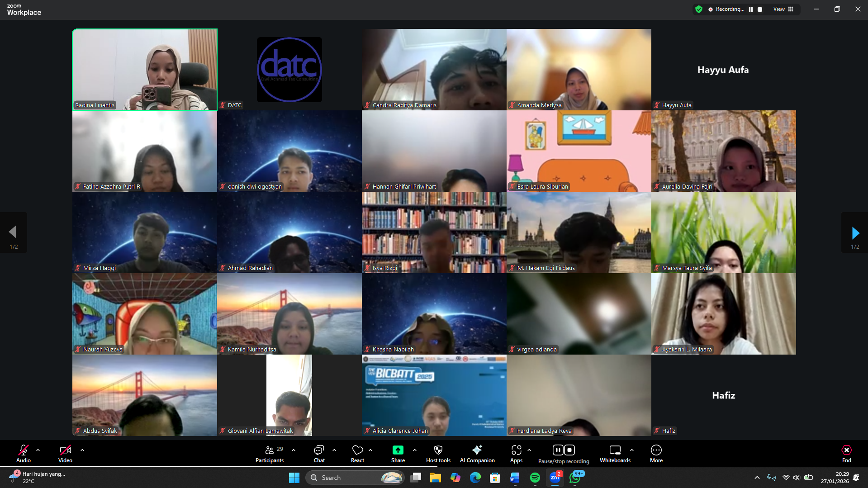
Task: Go to next gallery page
Action: (x=854, y=233)
